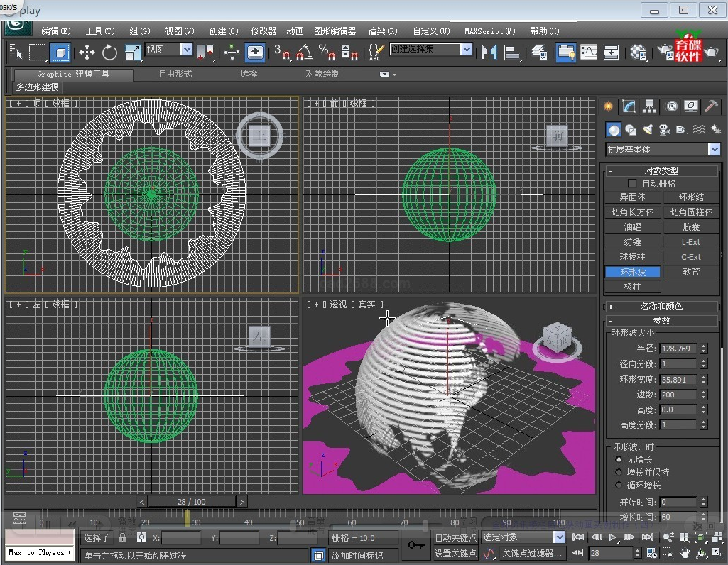
Task: Click the current frame number field
Action: click(x=611, y=553)
